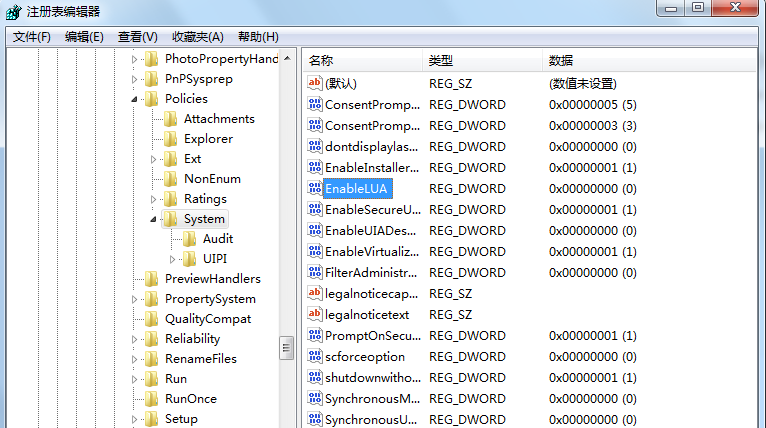The height and width of the screenshot is (428, 766).
Task: Click the Audit folder icon
Action: [190, 239]
